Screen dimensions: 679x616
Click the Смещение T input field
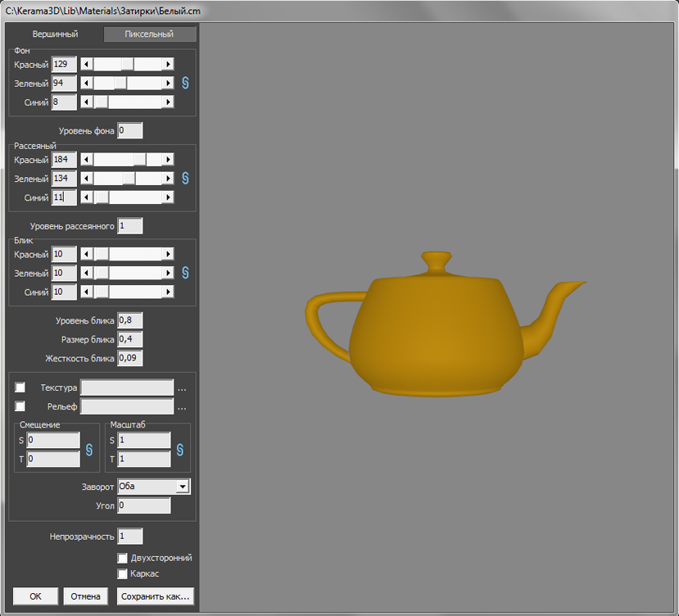coord(53,459)
